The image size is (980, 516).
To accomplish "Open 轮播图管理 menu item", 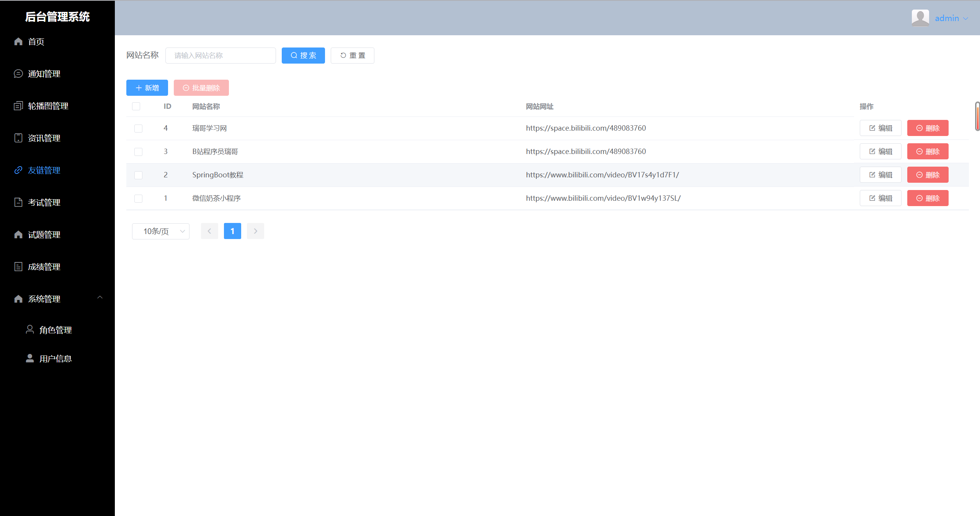I will click(57, 106).
